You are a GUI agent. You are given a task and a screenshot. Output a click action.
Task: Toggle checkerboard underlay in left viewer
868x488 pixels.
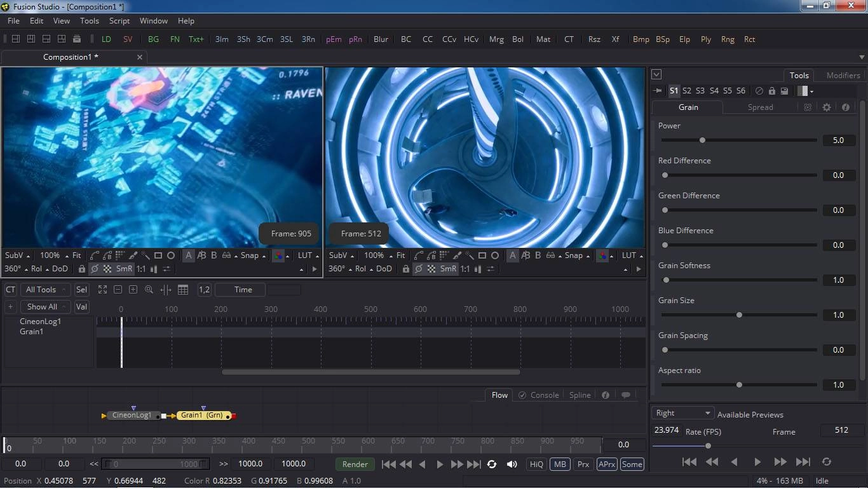pyautogui.click(x=107, y=269)
